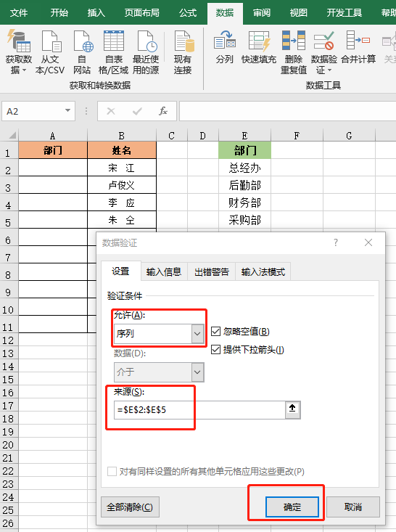Select empty cell A2 under 部门
Viewport: 396px width, 532px height.
point(52,168)
